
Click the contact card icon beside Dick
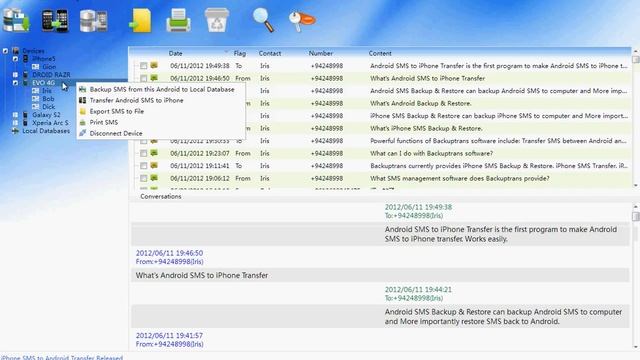(36, 107)
